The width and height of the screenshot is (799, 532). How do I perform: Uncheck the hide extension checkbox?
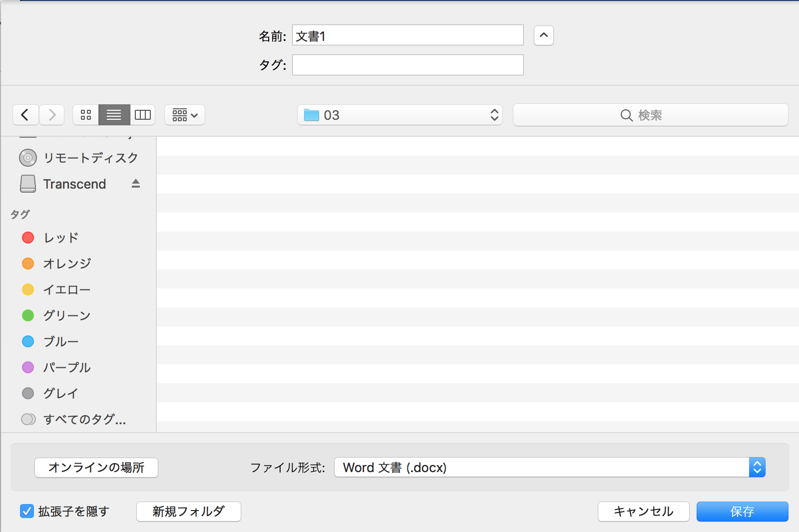27,511
